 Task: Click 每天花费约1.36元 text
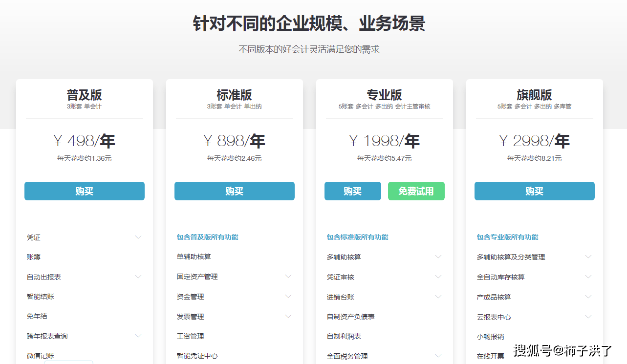click(x=85, y=158)
